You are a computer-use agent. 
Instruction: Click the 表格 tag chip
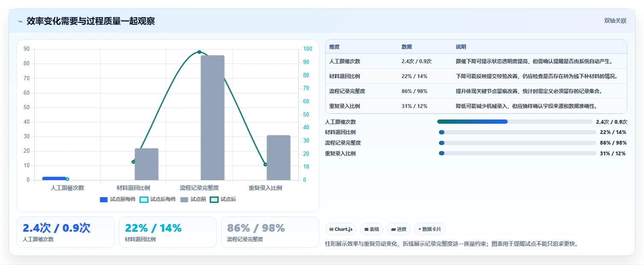371,229
